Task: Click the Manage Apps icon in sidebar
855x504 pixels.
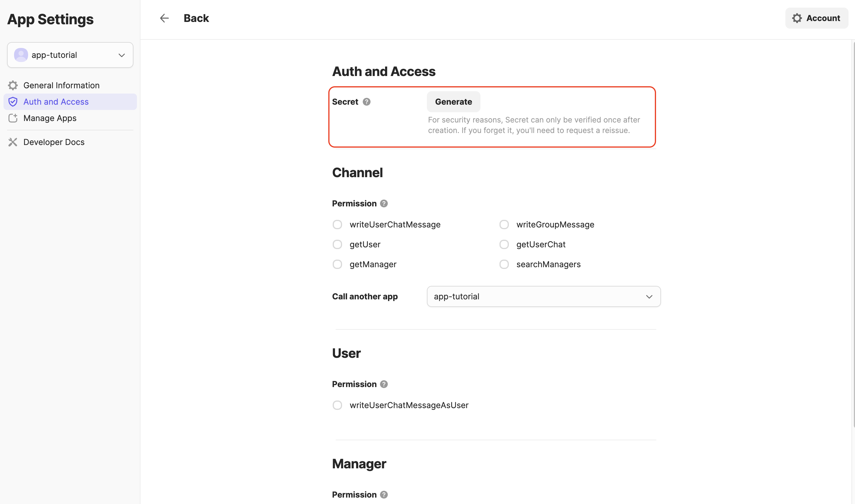Action: [13, 118]
